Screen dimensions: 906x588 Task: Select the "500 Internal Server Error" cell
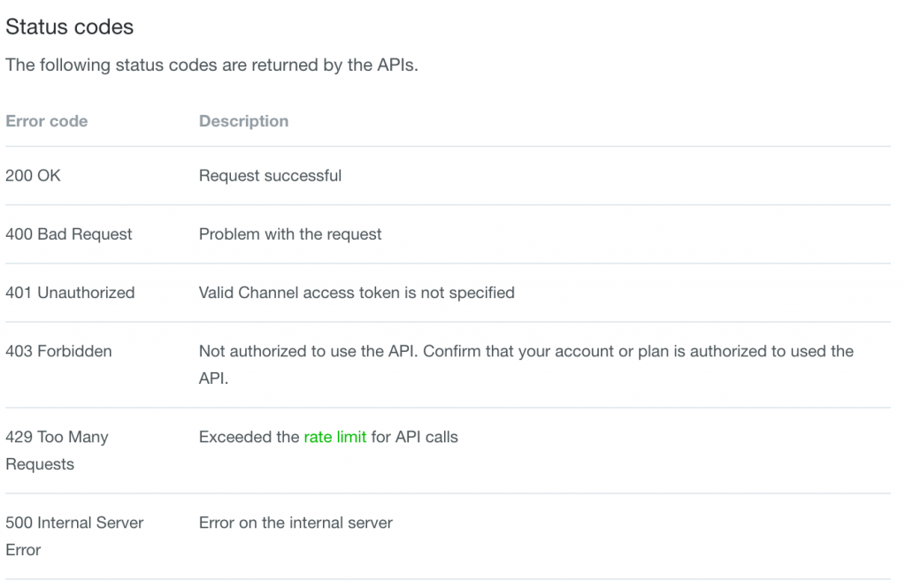pyautogui.click(x=74, y=536)
